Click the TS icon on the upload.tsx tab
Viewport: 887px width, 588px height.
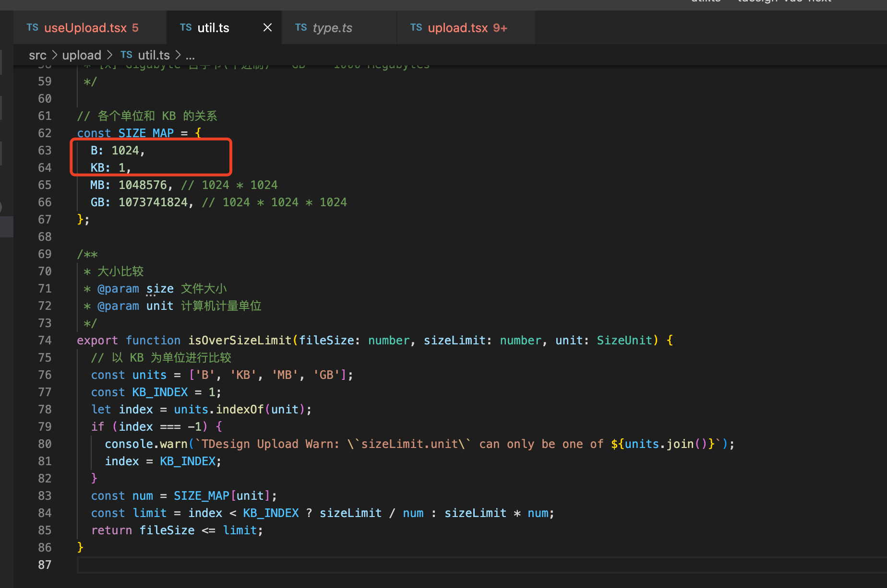tap(416, 27)
